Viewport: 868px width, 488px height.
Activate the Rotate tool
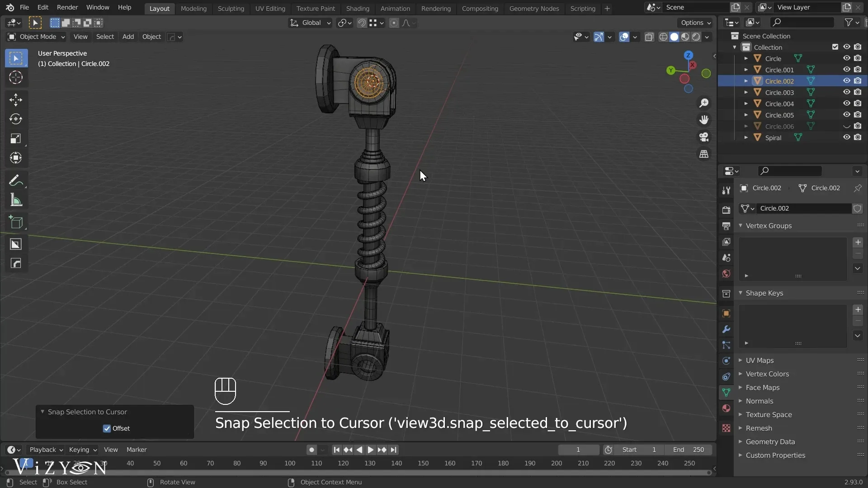tap(16, 119)
